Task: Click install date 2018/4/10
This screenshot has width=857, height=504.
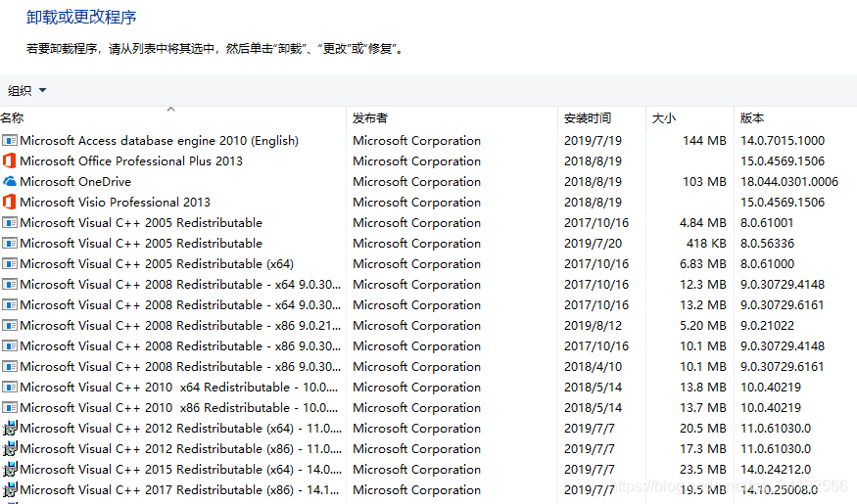Action: pos(593,366)
